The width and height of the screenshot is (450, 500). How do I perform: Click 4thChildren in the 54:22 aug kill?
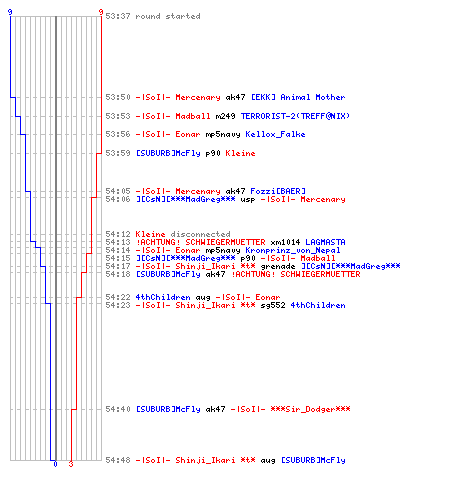(x=163, y=297)
